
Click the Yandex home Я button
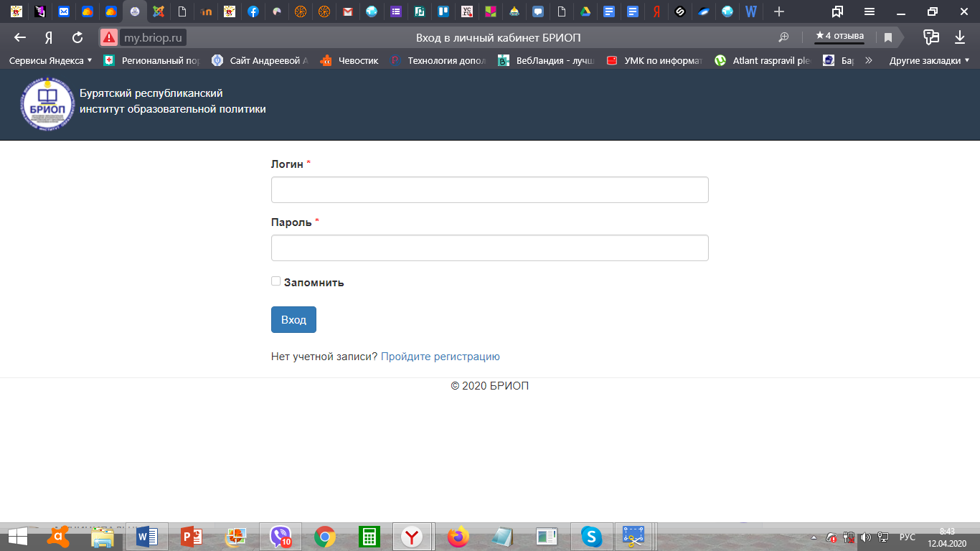pyautogui.click(x=49, y=37)
